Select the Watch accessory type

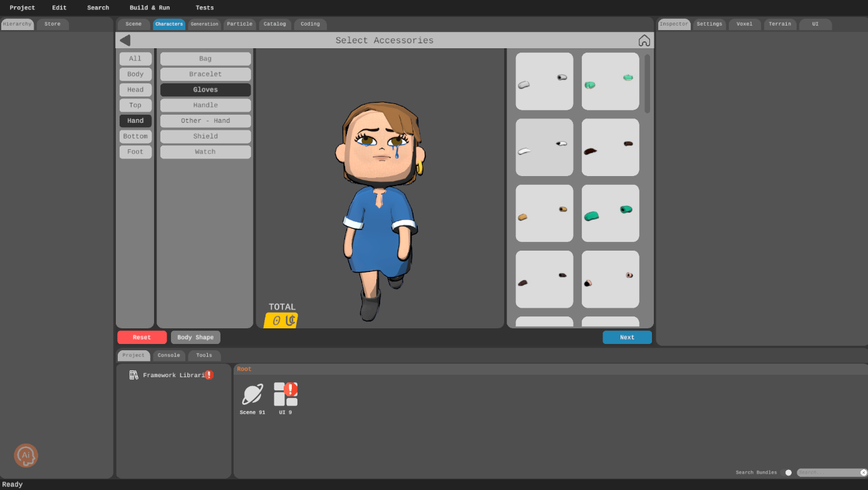pos(205,152)
